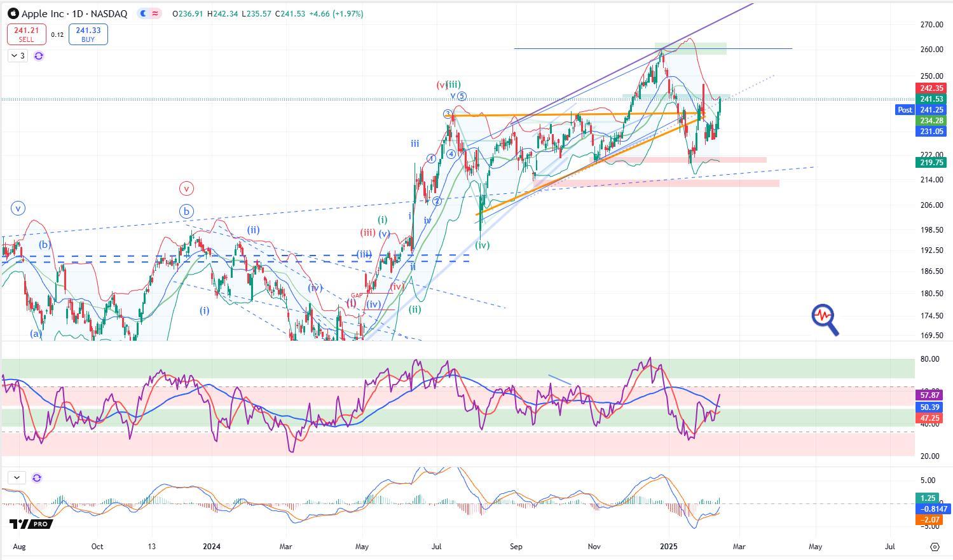Click the Oct label on time axis

[97, 546]
